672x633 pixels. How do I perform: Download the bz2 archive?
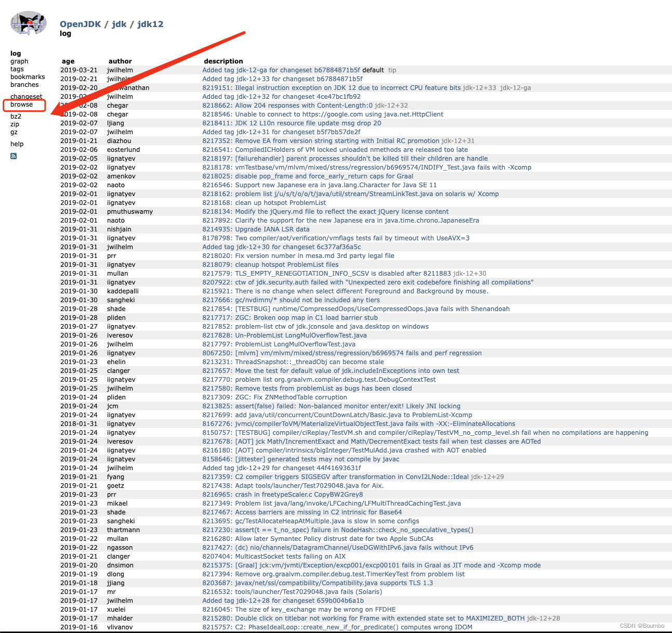(x=16, y=117)
